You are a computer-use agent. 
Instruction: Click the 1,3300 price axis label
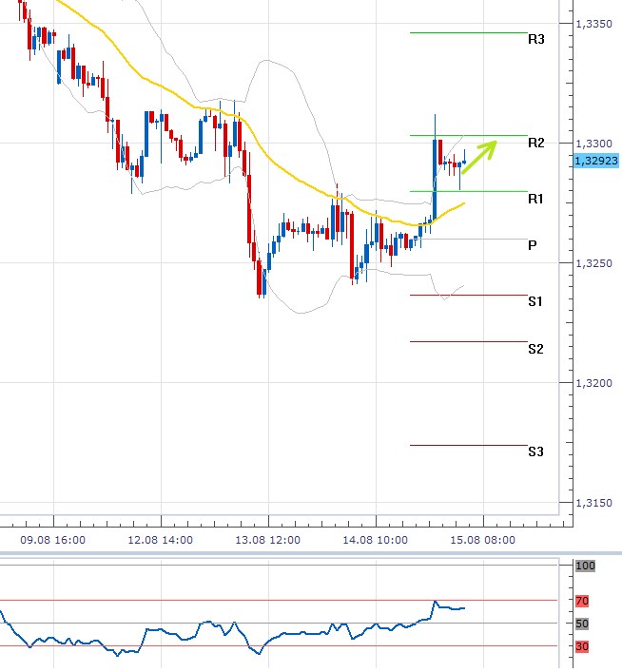593,144
